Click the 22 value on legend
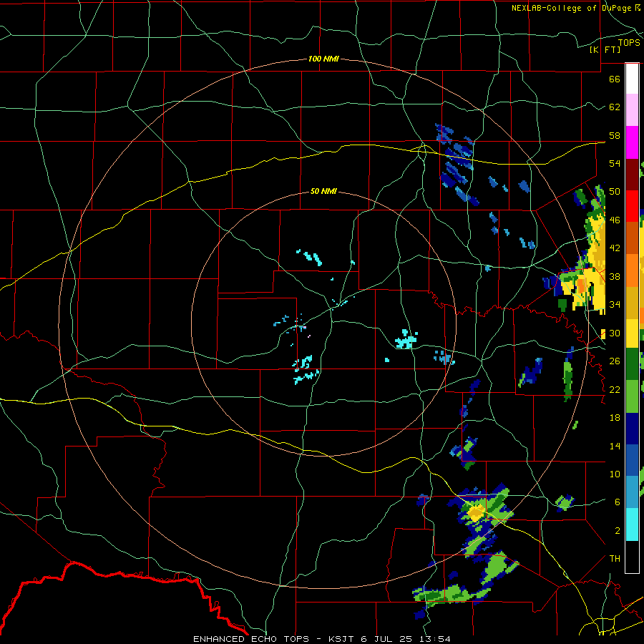The height and width of the screenshot is (644, 644). coord(615,389)
